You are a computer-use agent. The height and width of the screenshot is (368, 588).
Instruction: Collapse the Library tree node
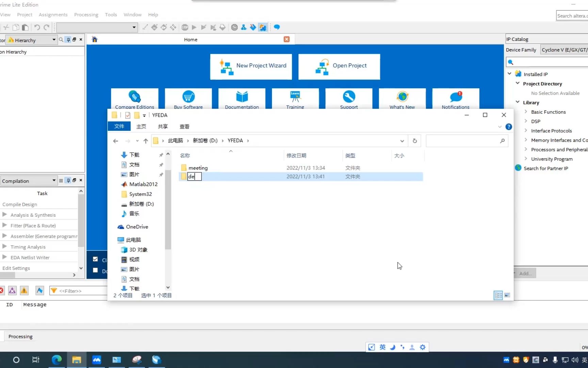tap(518, 102)
